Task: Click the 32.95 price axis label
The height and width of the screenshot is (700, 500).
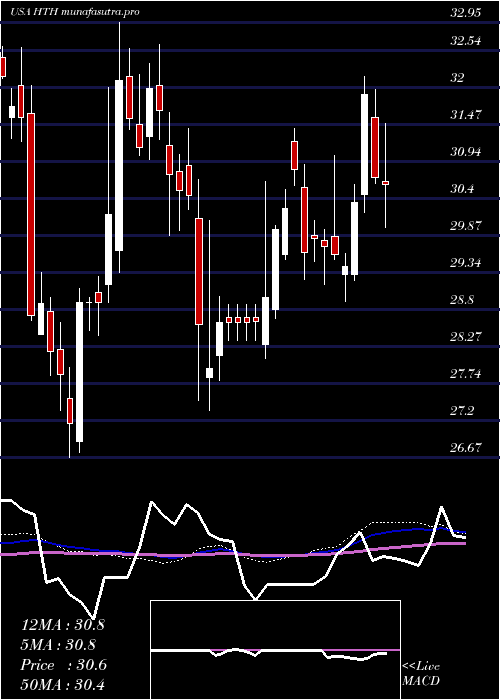Action: (465, 12)
